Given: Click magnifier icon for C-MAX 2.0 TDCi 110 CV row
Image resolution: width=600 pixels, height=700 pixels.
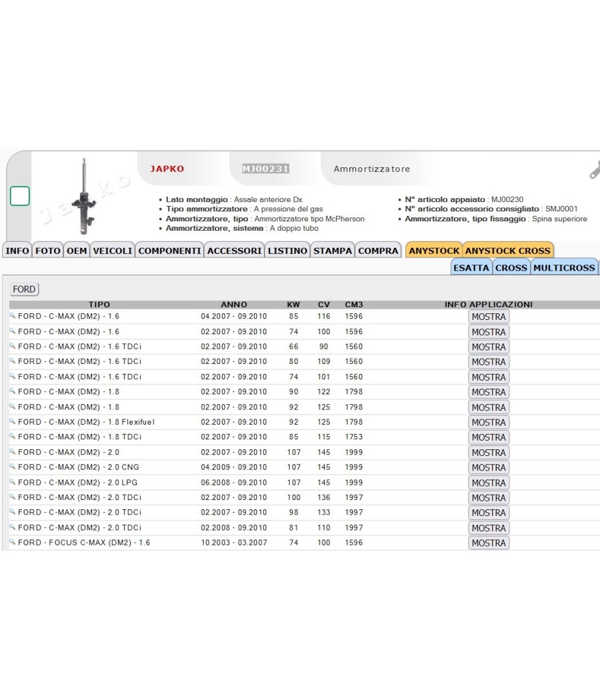Looking at the screenshot, I should pyautogui.click(x=13, y=527).
